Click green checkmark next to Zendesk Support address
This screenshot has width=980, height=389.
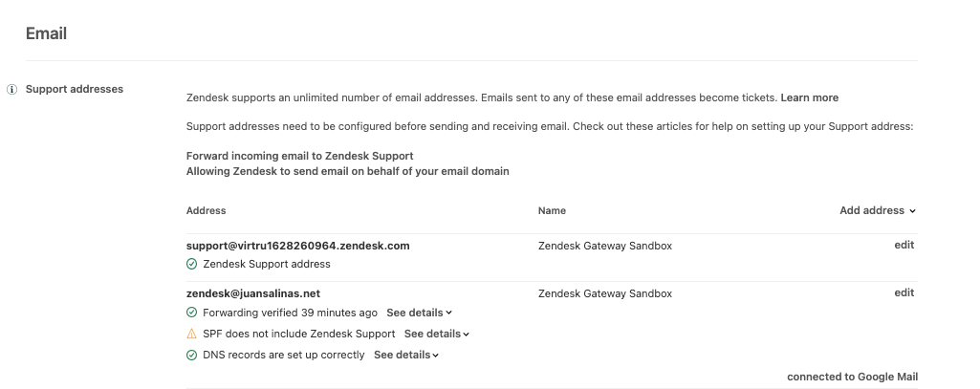click(x=192, y=264)
